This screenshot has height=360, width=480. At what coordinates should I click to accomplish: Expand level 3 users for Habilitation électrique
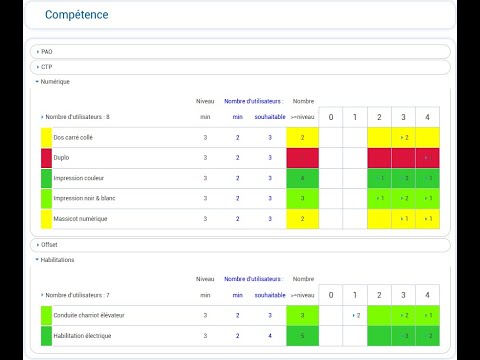[404, 336]
